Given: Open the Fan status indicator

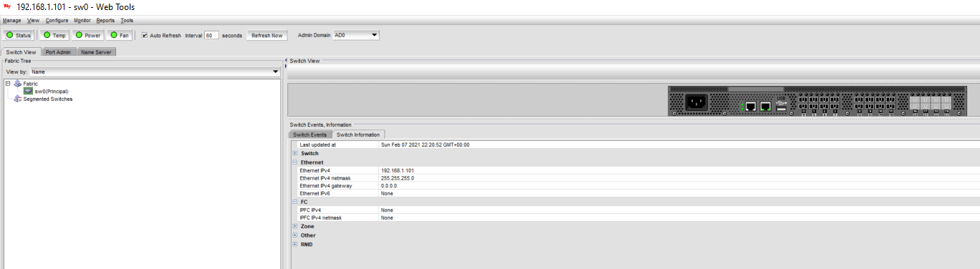Looking at the screenshot, I should pos(120,35).
